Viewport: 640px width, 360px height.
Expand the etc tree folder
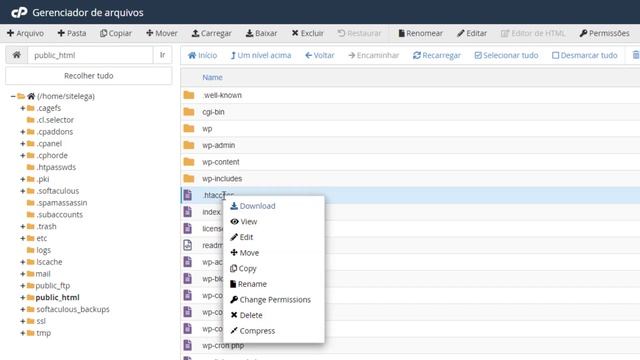click(x=23, y=238)
